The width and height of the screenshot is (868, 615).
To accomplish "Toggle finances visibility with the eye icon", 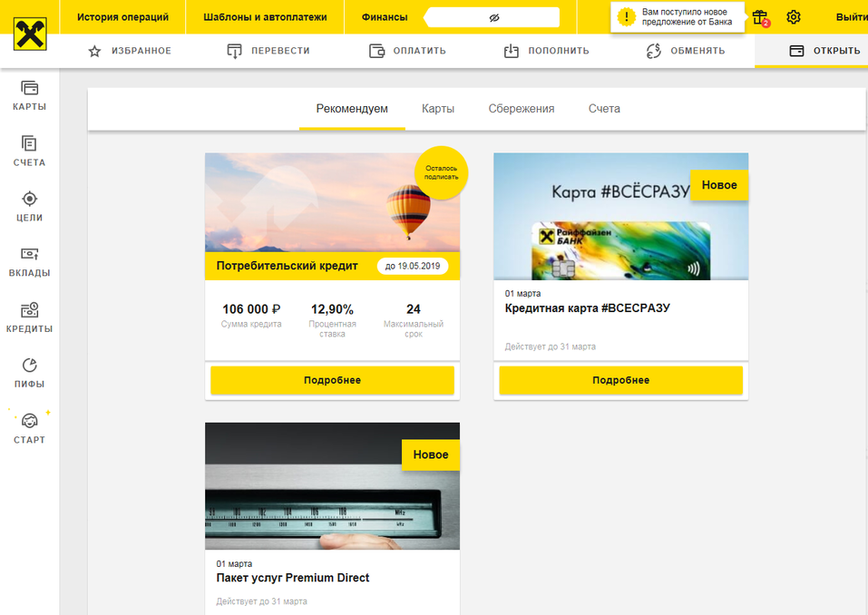I will point(494,17).
